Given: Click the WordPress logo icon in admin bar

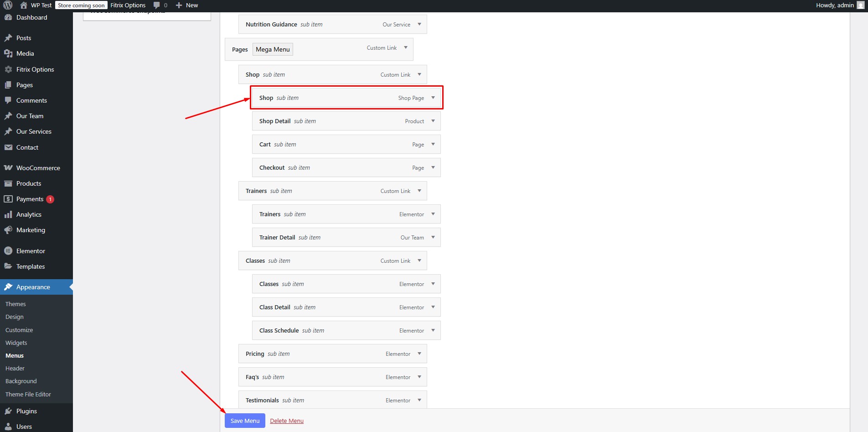Looking at the screenshot, I should coord(8,5).
